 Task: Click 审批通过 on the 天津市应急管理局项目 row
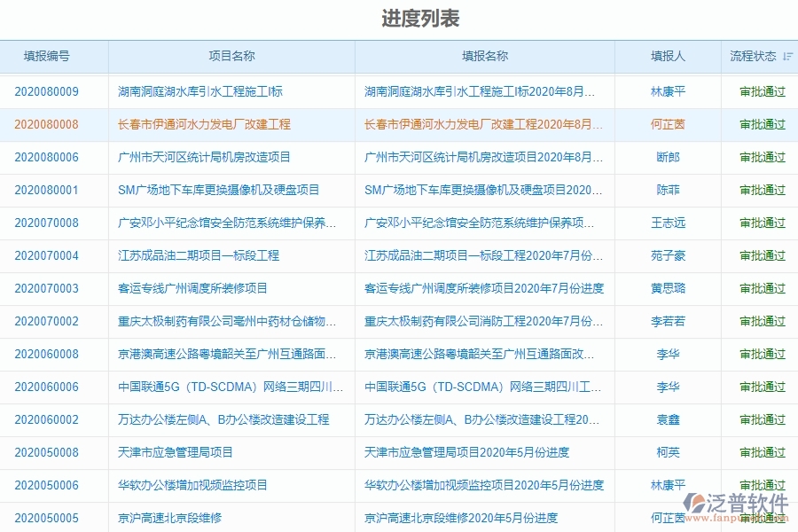tap(761, 452)
